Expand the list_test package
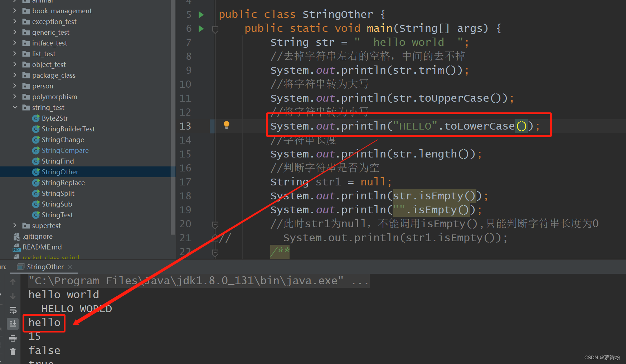 click(15, 54)
